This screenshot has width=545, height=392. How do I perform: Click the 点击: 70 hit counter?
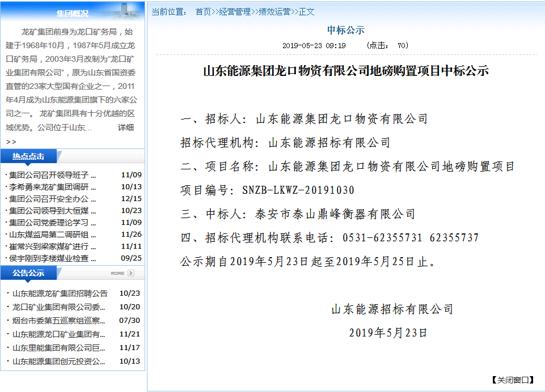tap(387, 45)
